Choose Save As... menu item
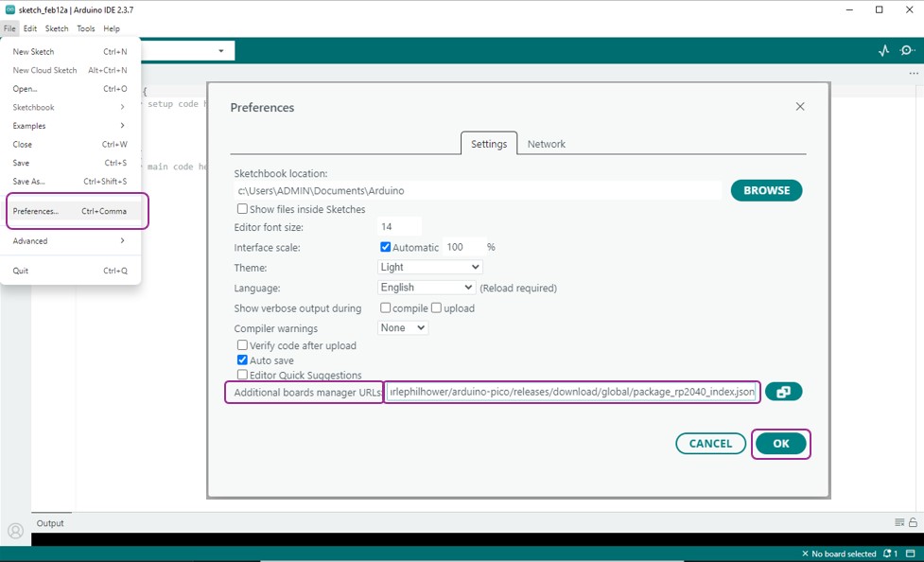Image resolution: width=924 pixels, height=562 pixels. click(71, 182)
